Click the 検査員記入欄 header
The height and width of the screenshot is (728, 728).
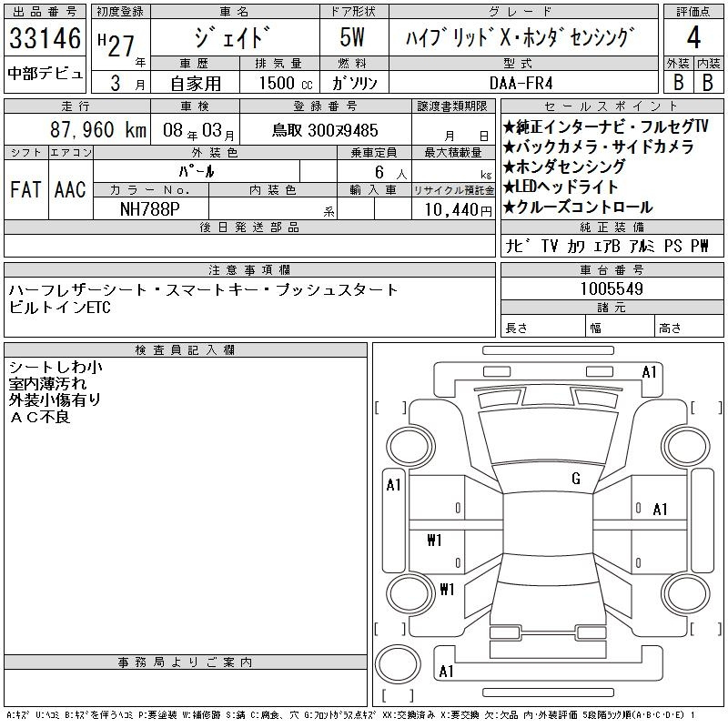tap(186, 349)
